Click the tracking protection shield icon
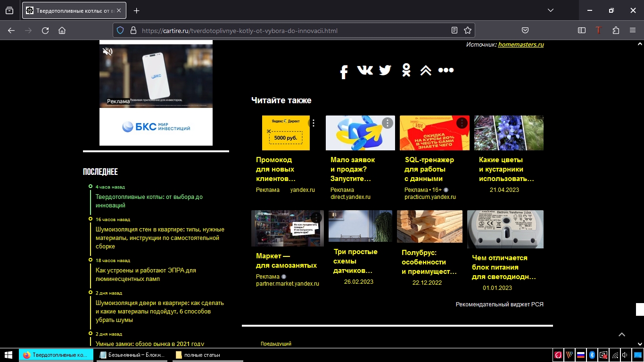This screenshot has height=362, width=644. click(120, 30)
